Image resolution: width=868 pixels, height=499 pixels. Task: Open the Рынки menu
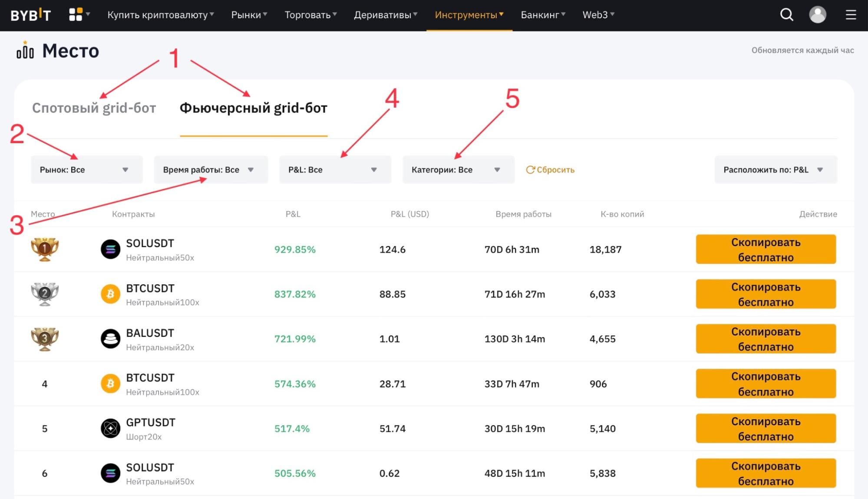249,15
